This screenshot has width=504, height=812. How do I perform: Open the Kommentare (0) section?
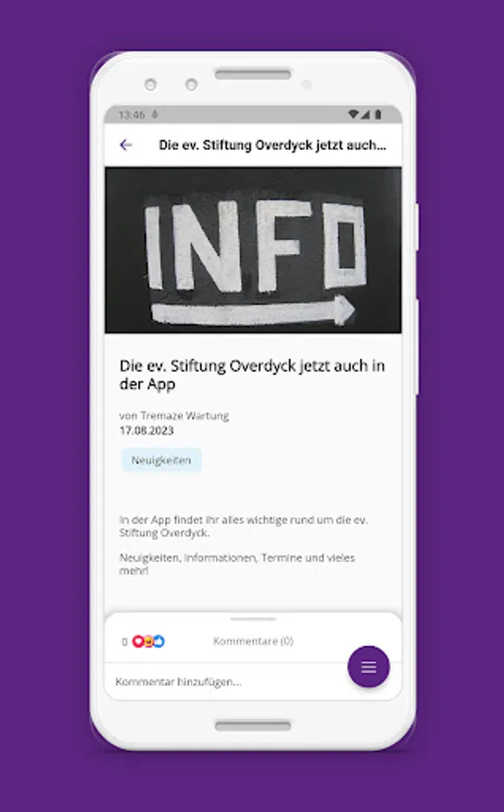(x=253, y=641)
